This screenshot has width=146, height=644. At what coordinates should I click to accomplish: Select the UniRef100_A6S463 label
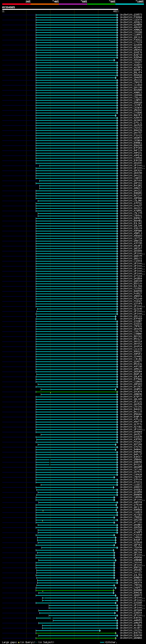pos(131,48)
